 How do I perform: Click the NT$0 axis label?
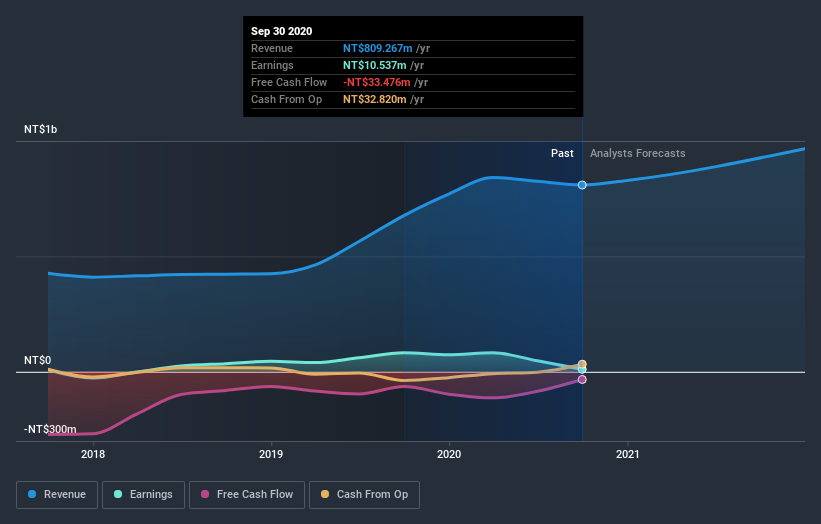coord(37,360)
